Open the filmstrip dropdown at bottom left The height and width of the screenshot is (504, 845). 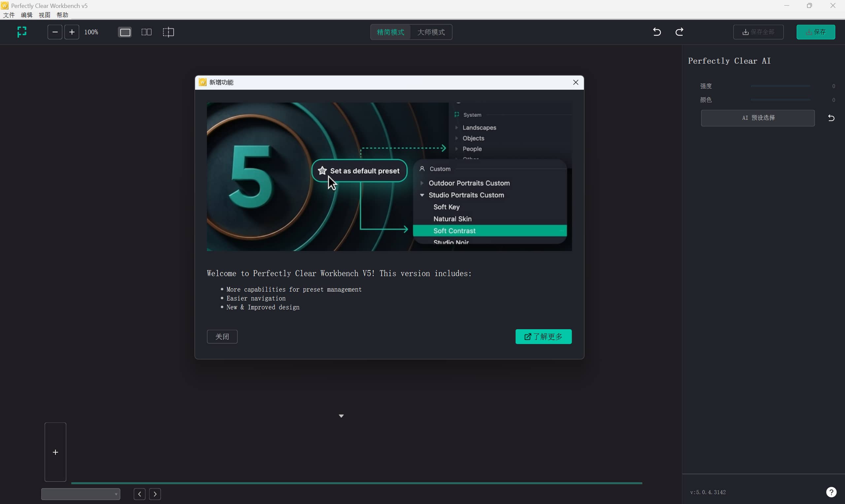tap(81, 494)
